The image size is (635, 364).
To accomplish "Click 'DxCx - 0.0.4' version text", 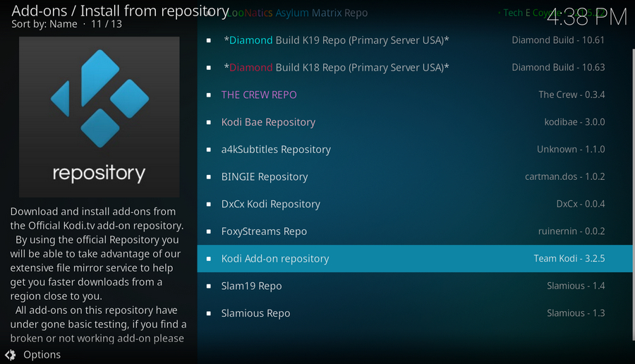I will coord(581,204).
